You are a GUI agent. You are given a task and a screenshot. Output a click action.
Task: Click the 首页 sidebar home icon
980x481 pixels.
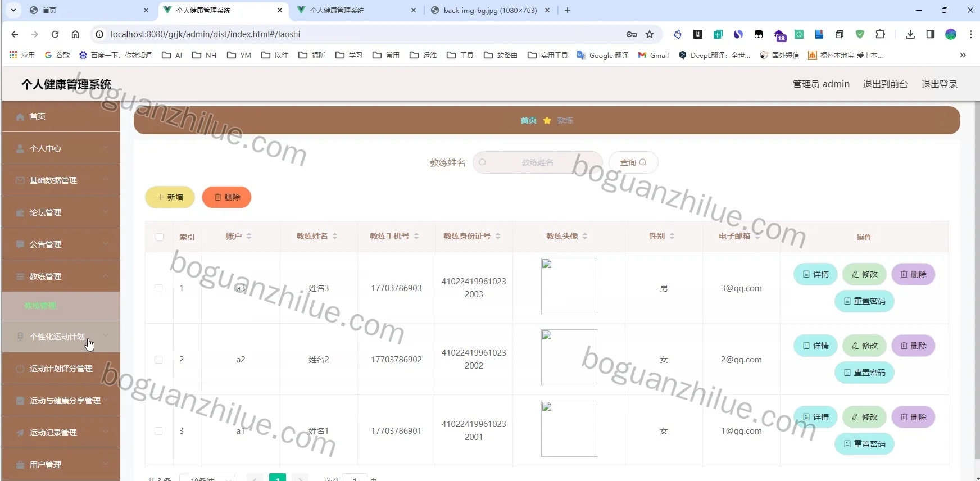20,117
